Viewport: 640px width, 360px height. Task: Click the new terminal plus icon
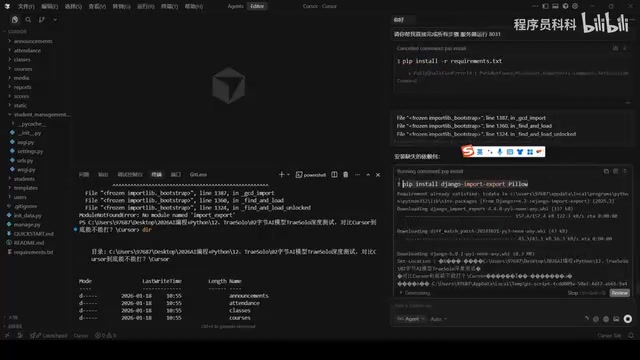(x=281, y=175)
